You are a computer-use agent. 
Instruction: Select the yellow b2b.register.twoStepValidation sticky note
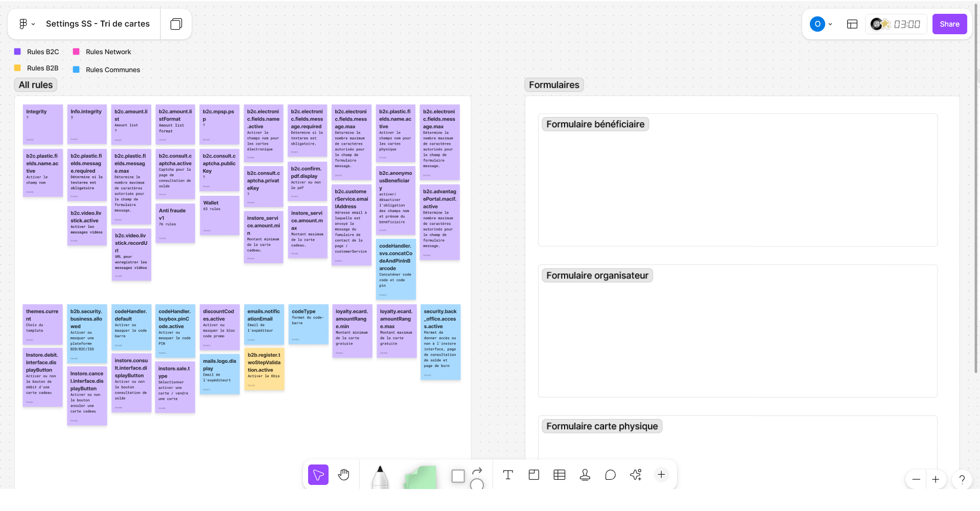coord(264,369)
